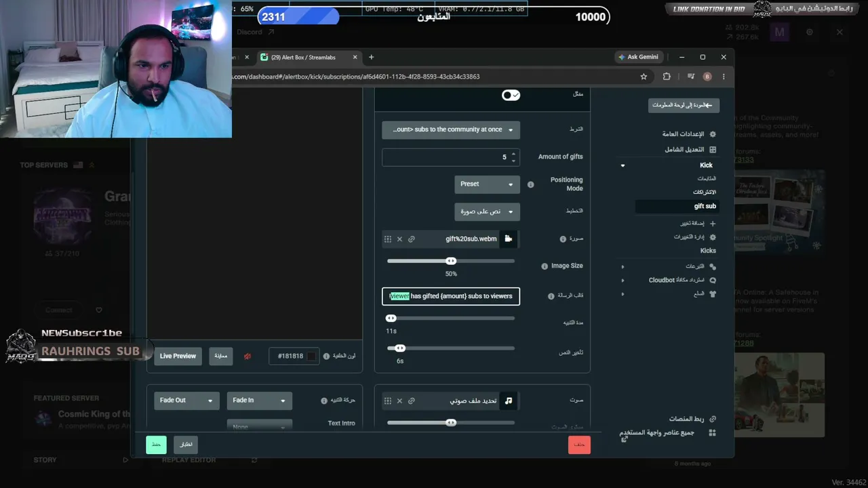Viewport: 868px width, 488px height.
Task: Click the Live Preview button
Action: click(x=178, y=357)
